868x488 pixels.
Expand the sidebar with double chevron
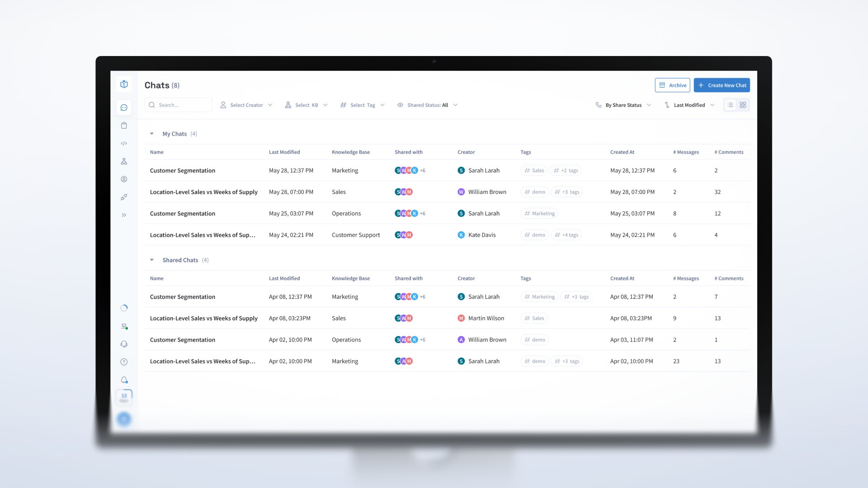(124, 215)
